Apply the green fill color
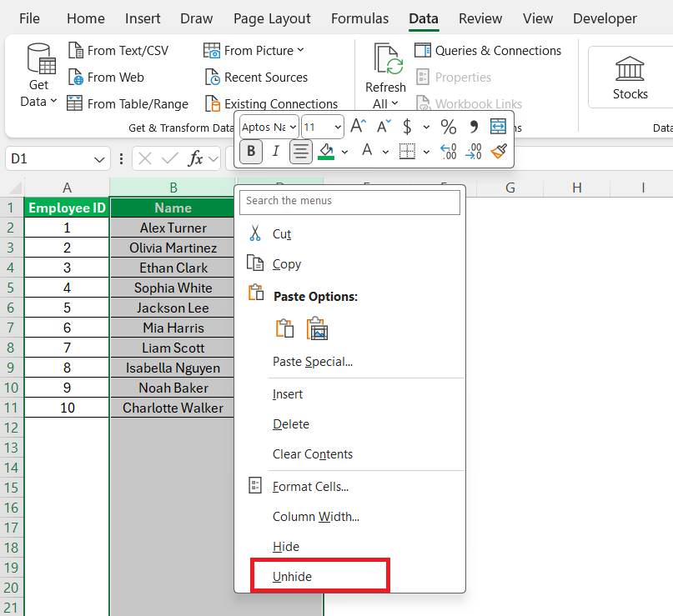673x616 pixels. coord(326,152)
